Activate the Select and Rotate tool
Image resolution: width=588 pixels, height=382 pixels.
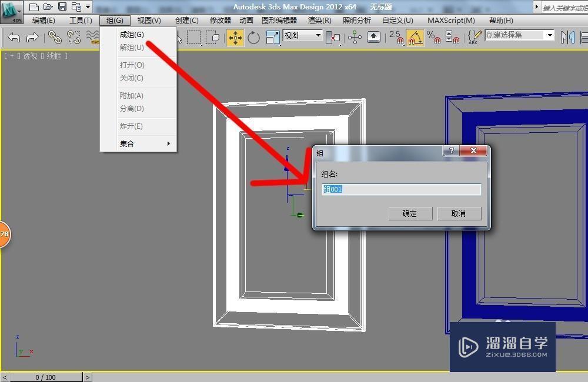coord(253,38)
